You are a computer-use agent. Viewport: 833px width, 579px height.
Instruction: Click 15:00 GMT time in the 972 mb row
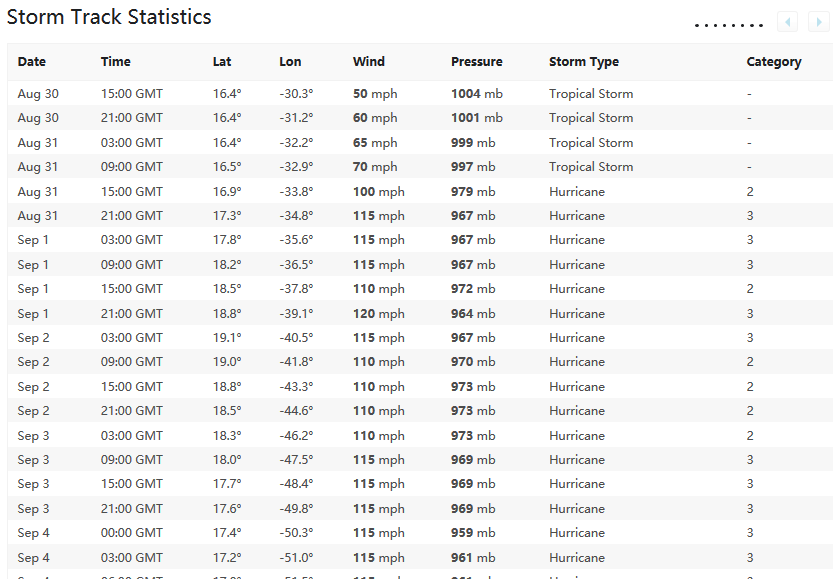point(132,289)
